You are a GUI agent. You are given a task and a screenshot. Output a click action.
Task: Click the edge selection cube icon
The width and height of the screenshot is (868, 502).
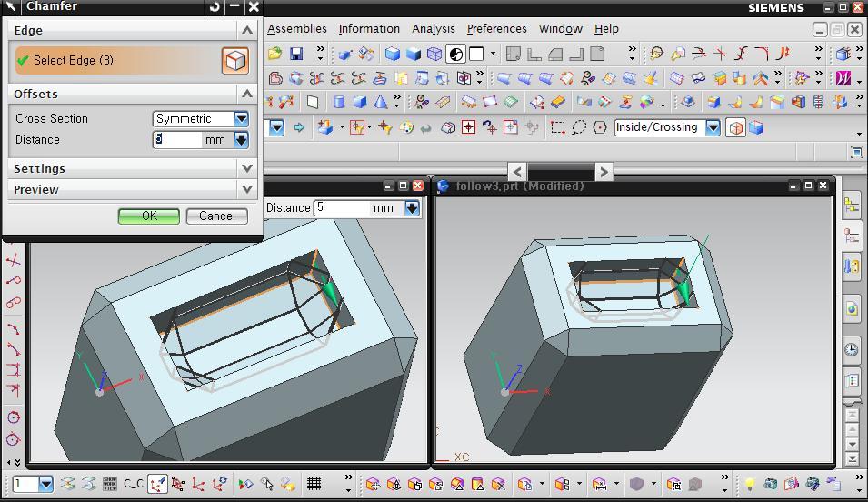click(234, 61)
